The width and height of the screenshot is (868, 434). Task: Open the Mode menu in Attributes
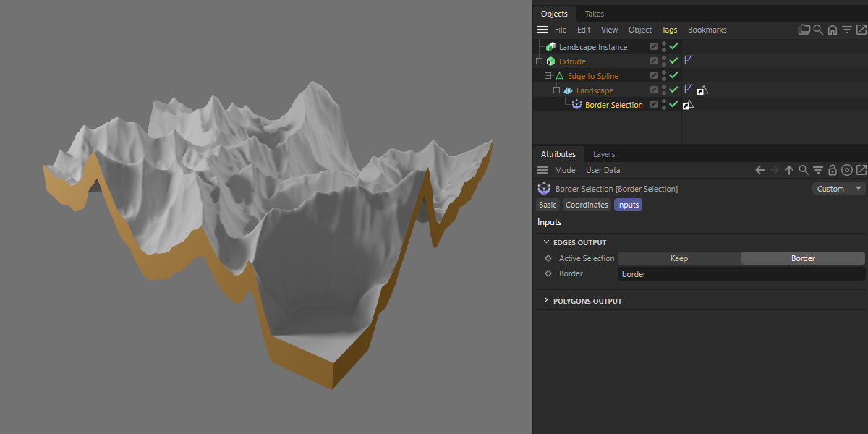(x=565, y=170)
